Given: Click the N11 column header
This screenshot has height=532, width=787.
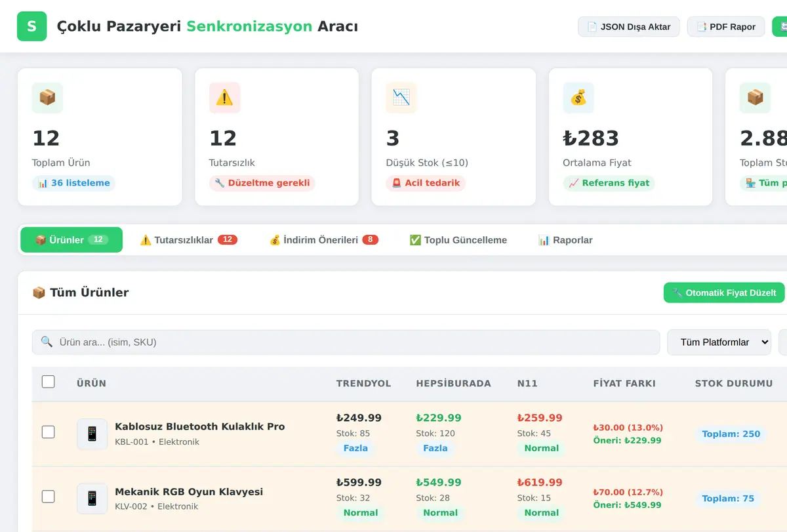Looking at the screenshot, I should pyautogui.click(x=527, y=384).
